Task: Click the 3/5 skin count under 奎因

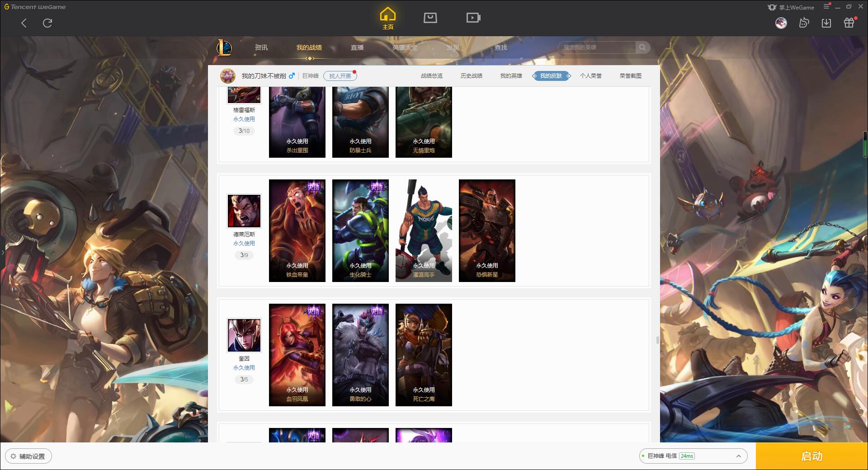Action: (244, 380)
